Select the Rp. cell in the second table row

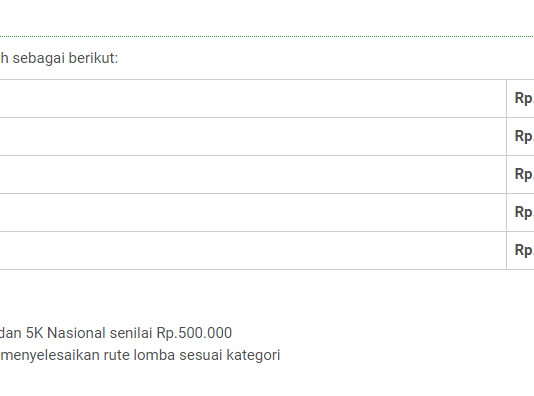pyautogui.click(x=520, y=137)
